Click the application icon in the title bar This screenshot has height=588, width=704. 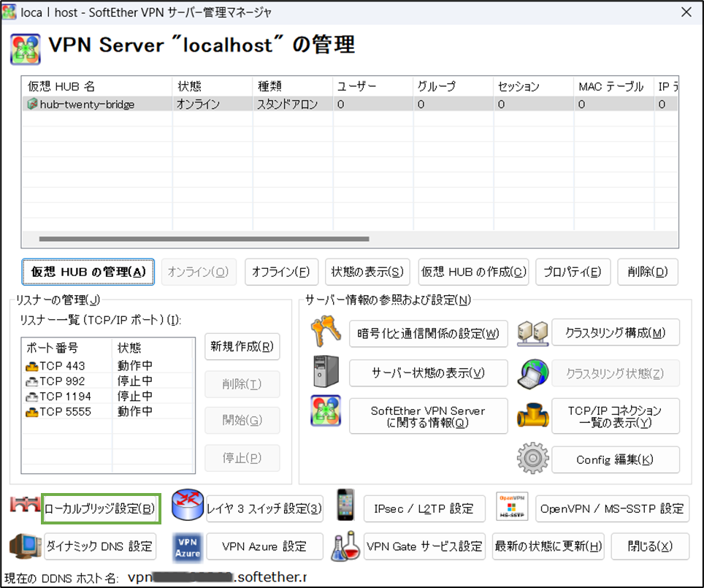pos(9,12)
